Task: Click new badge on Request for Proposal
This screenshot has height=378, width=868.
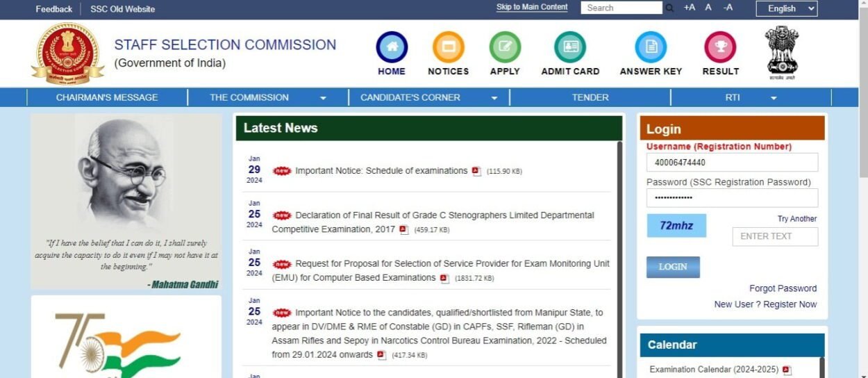Action: click(282, 264)
